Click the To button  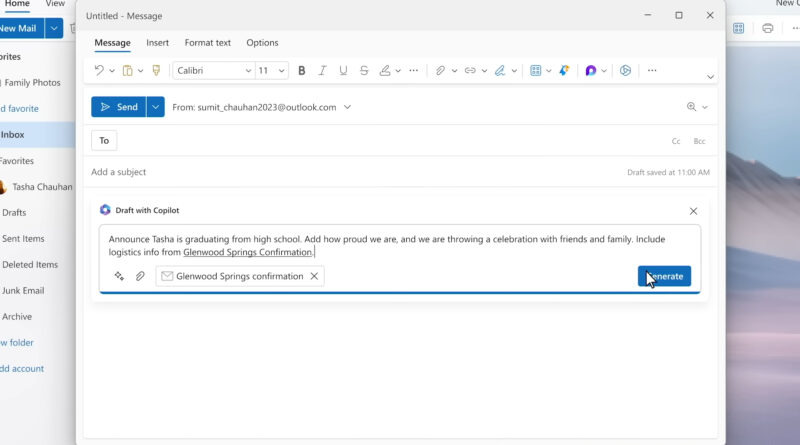click(x=104, y=140)
